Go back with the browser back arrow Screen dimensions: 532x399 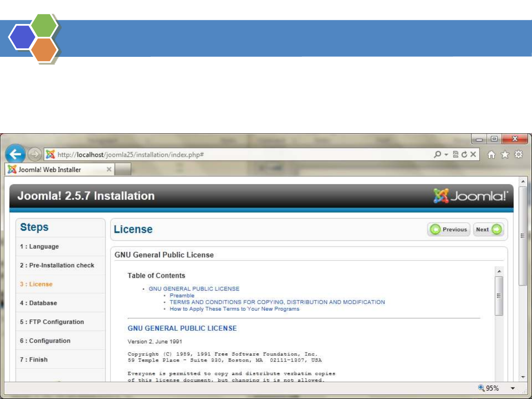point(15,154)
